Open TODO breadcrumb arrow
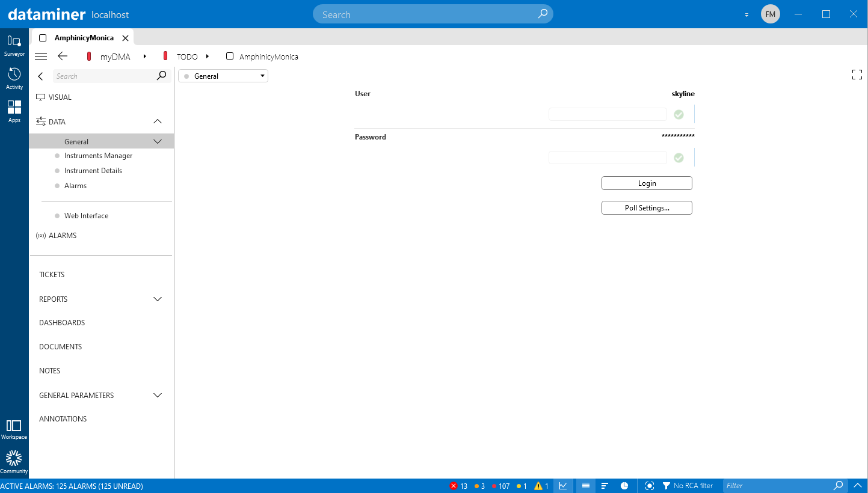 click(x=207, y=57)
